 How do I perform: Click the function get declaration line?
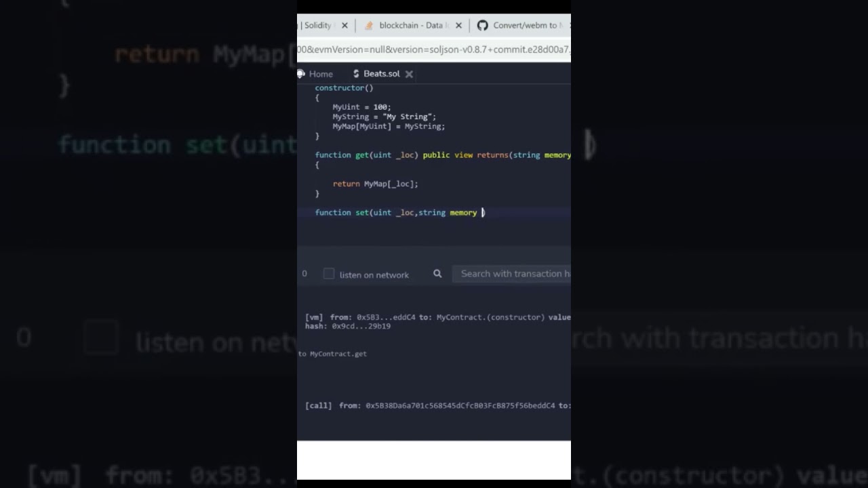coord(443,155)
